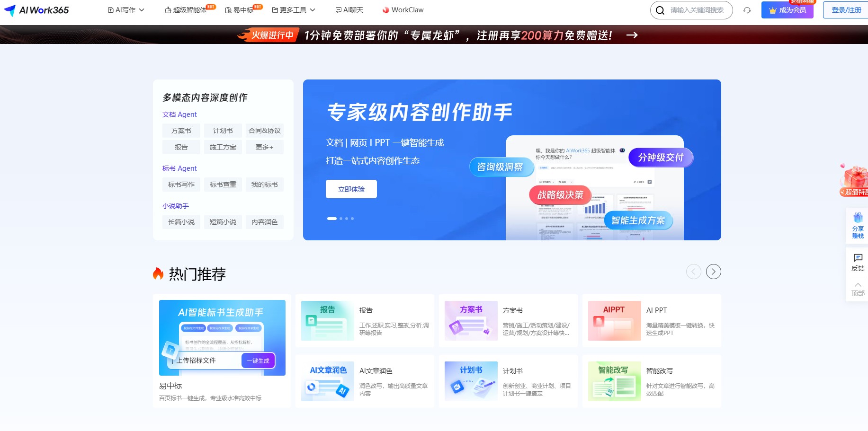Focus the keyword search input field
Image resolution: width=868 pixels, height=431 pixels.
(697, 10)
